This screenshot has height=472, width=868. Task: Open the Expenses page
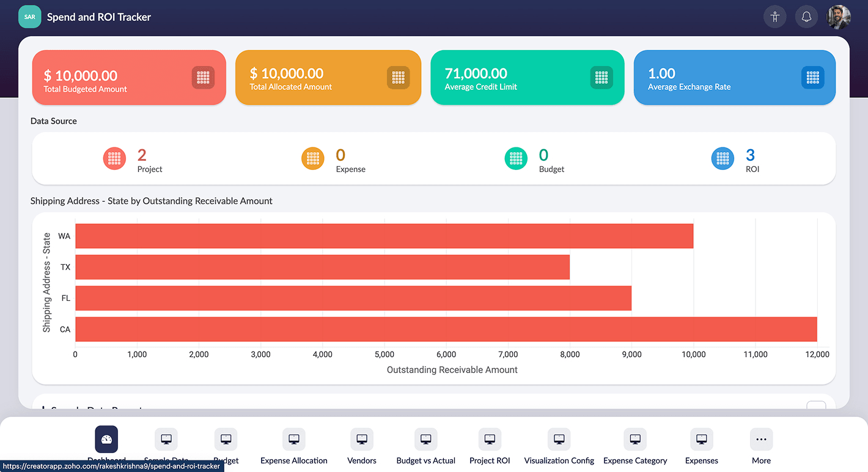pyautogui.click(x=701, y=439)
